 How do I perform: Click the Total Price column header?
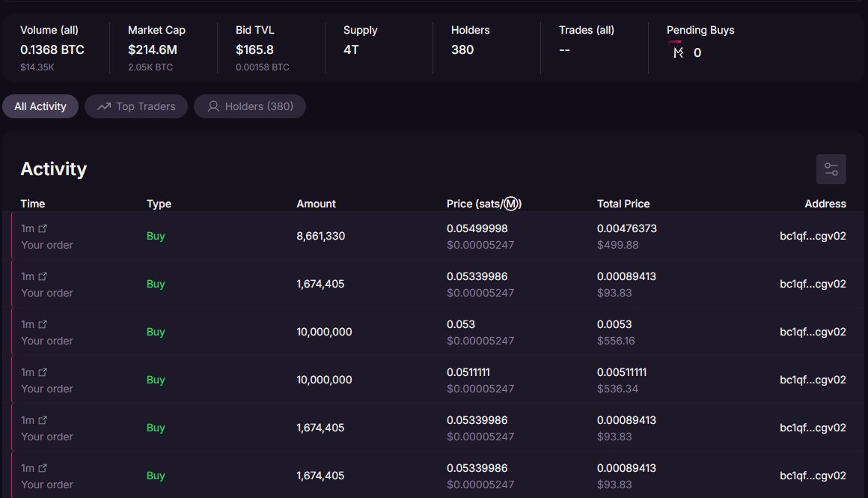(623, 204)
